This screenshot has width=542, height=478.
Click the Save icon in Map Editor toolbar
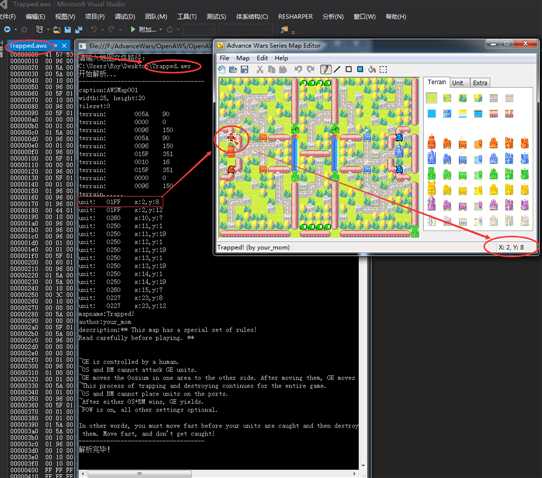coord(244,69)
